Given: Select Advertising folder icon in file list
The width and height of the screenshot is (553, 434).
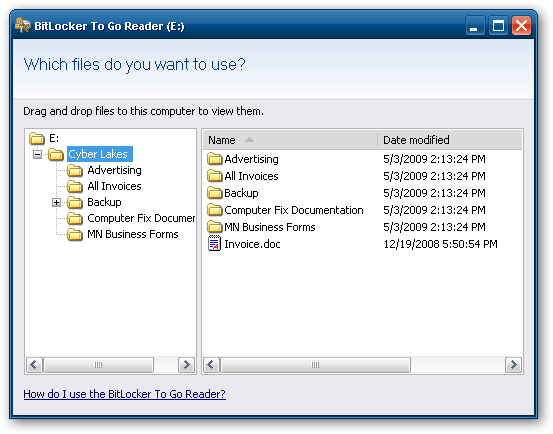Looking at the screenshot, I should pos(214,159).
